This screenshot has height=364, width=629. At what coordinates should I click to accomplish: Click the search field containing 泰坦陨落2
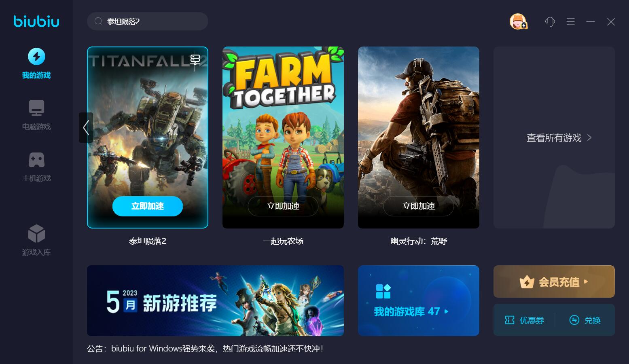148,21
